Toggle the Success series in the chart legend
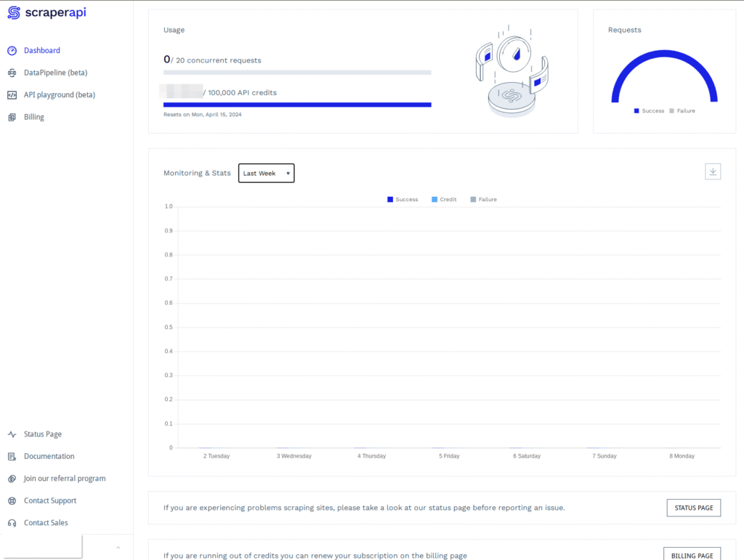Viewport: 744px width, 560px height. coord(402,199)
